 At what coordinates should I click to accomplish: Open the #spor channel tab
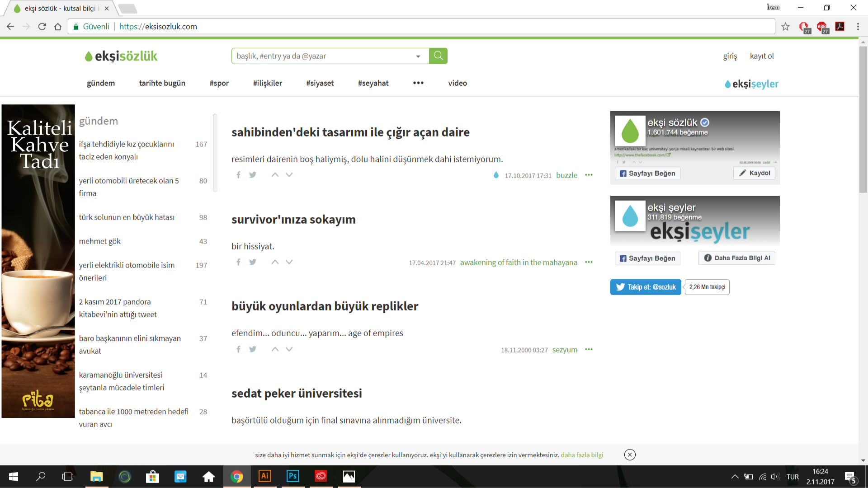(x=219, y=83)
